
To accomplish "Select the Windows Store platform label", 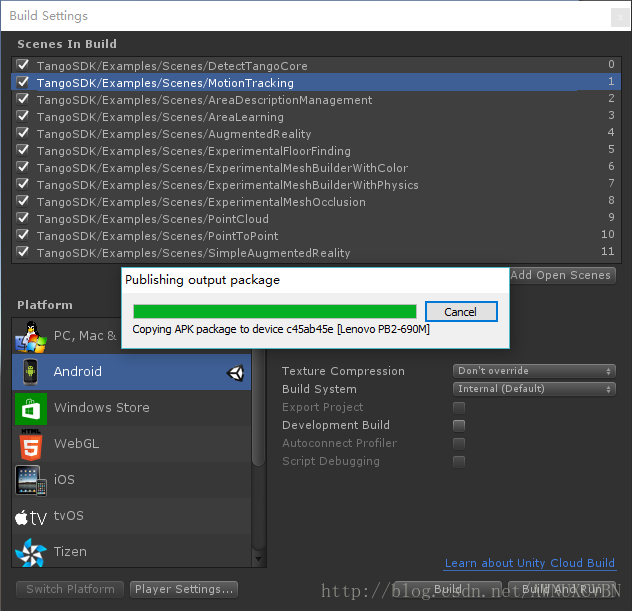I will pos(102,407).
